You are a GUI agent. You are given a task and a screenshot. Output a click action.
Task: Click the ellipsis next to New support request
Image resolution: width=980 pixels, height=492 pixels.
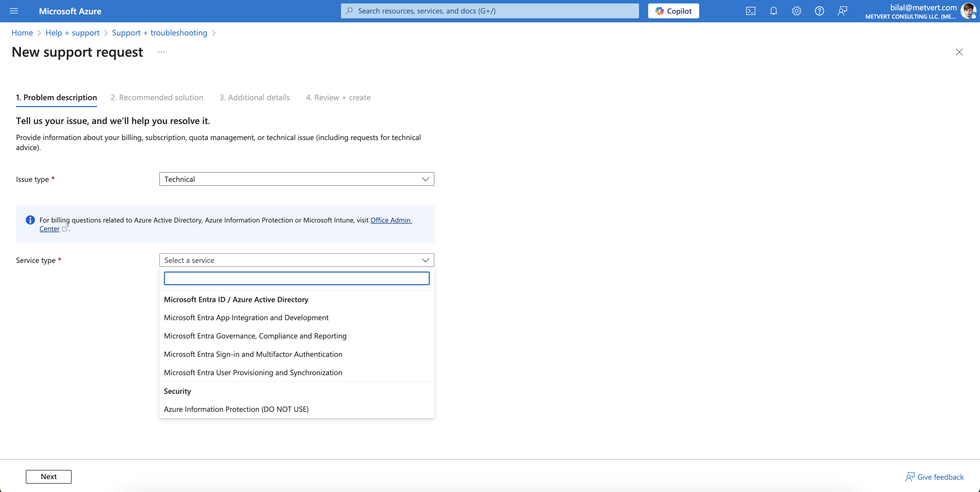click(x=161, y=52)
